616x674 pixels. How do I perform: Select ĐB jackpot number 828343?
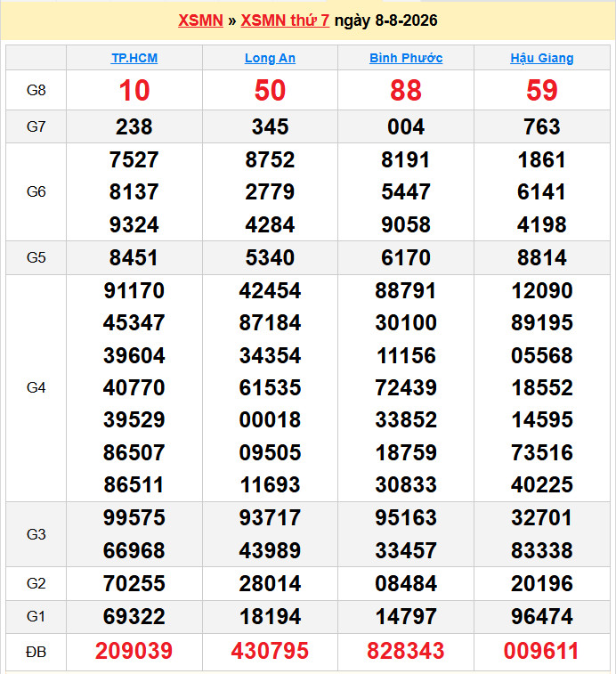[406, 651]
